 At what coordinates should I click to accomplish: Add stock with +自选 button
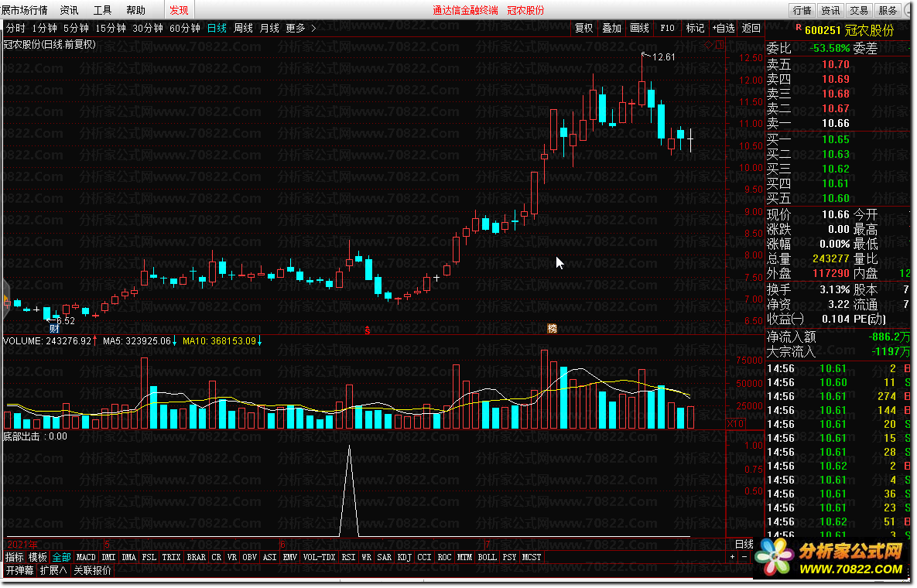pyautogui.click(x=724, y=28)
